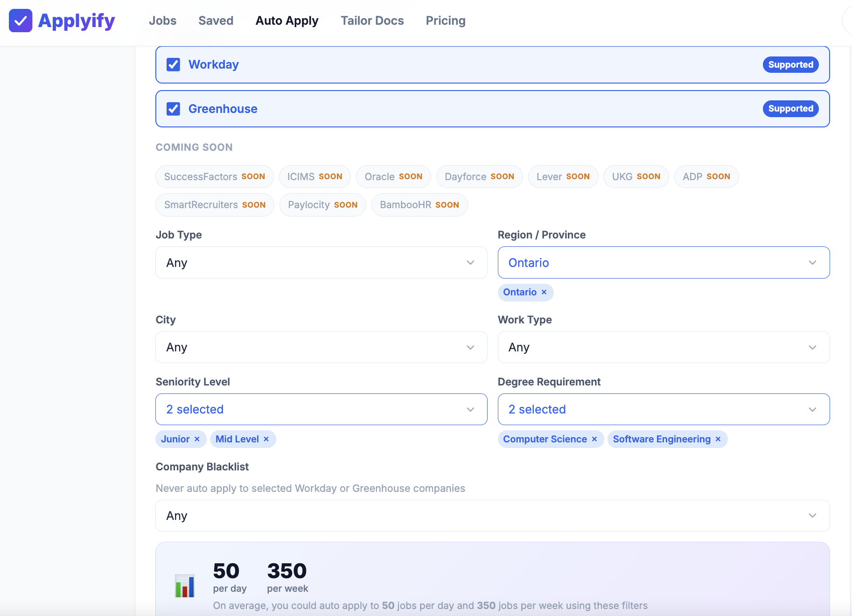Click the Company Blacklist description text

click(x=310, y=489)
